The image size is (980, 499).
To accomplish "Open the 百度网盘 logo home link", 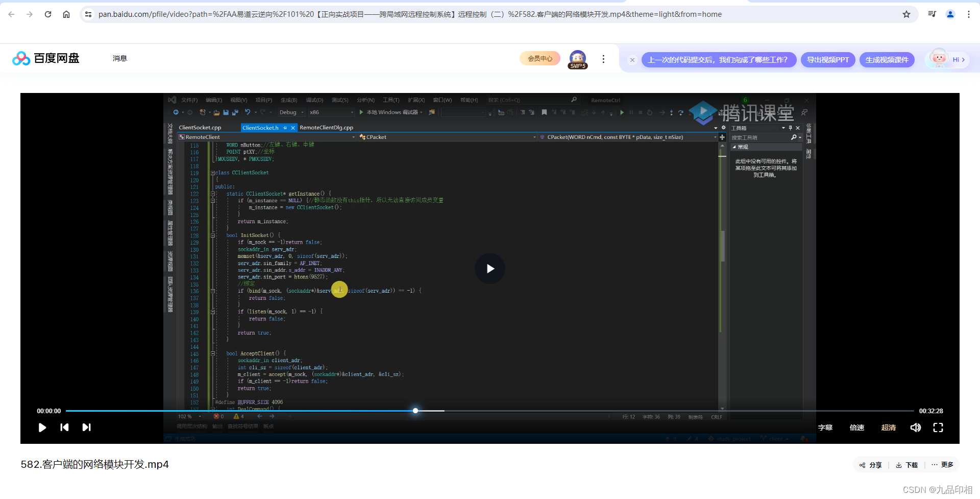I will pyautogui.click(x=46, y=58).
